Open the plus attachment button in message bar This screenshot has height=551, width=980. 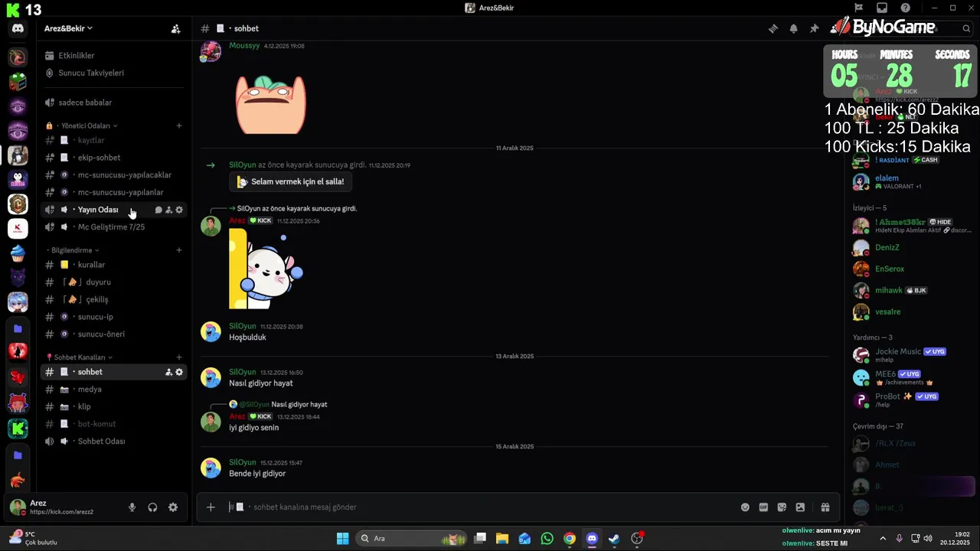tap(211, 507)
